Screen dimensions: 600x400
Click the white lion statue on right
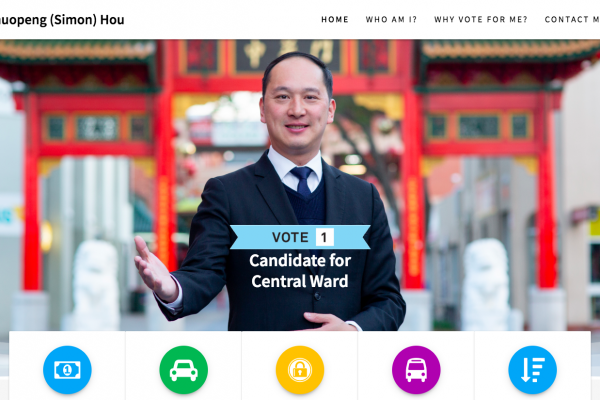(486, 283)
